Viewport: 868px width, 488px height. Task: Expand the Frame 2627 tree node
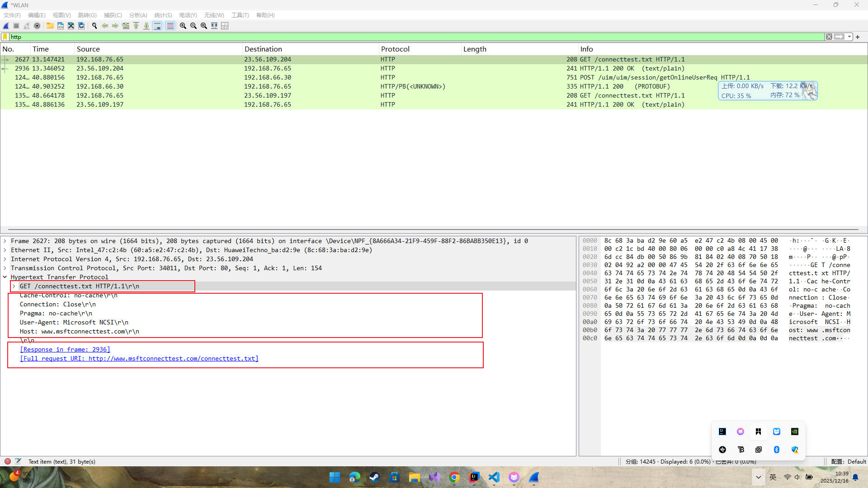[x=5, y=241]
